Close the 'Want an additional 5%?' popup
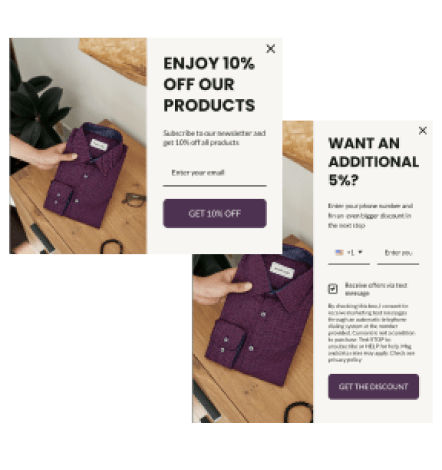This screenshot has height=470, width=442. (423, 130)
